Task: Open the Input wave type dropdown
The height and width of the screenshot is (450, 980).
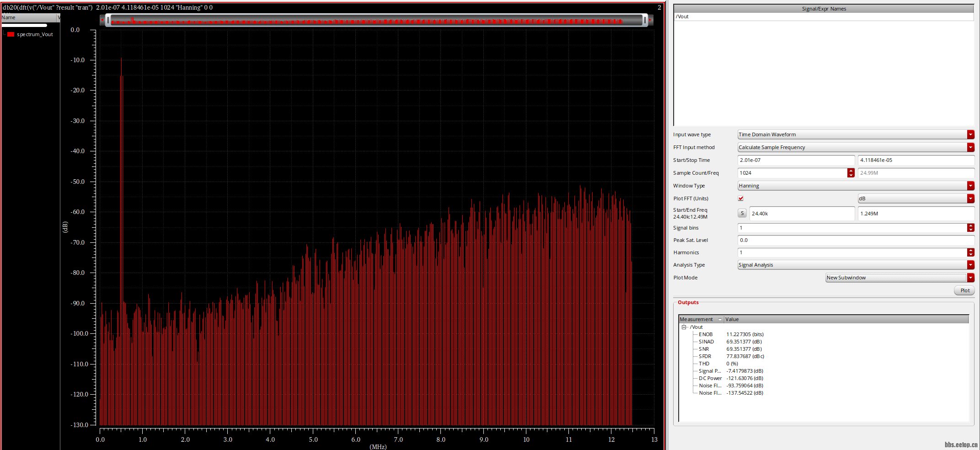Action: [x=970, y=134]
